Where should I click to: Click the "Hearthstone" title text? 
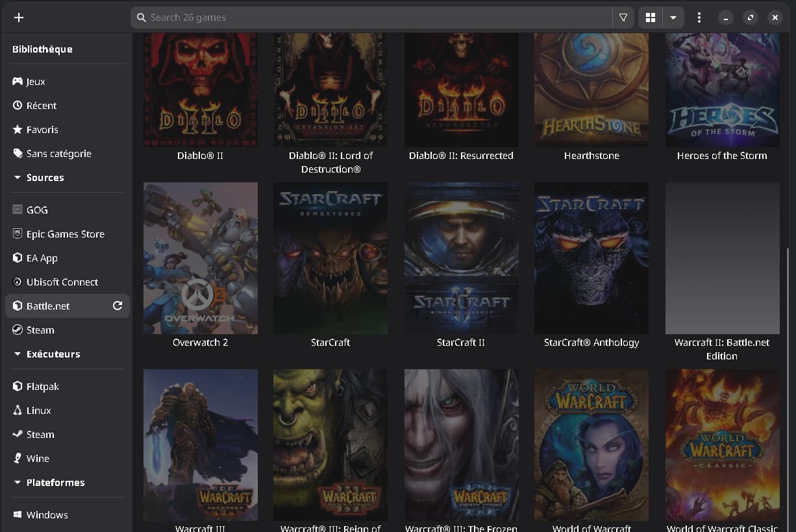coord(591,156)
